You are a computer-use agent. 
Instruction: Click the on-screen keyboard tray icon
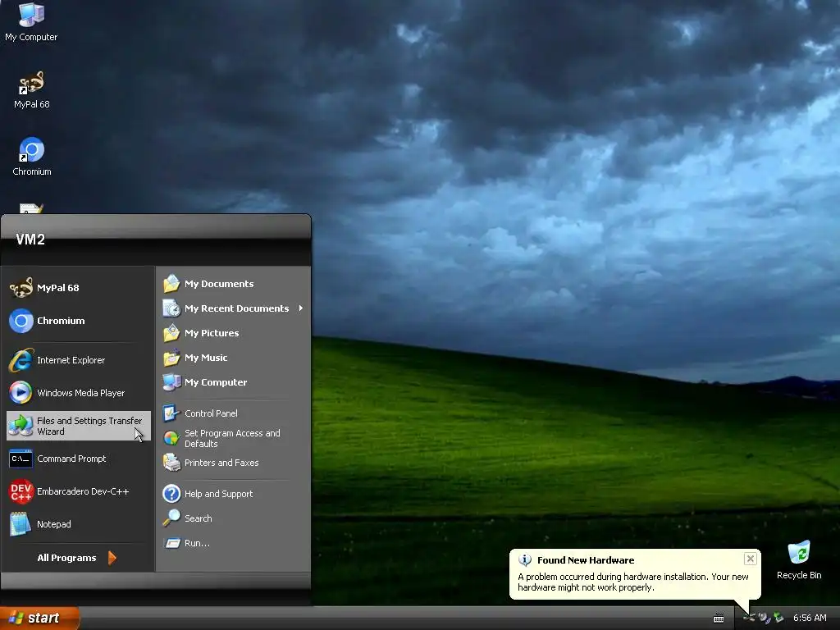pyautogui.click(x=719, y=619)
